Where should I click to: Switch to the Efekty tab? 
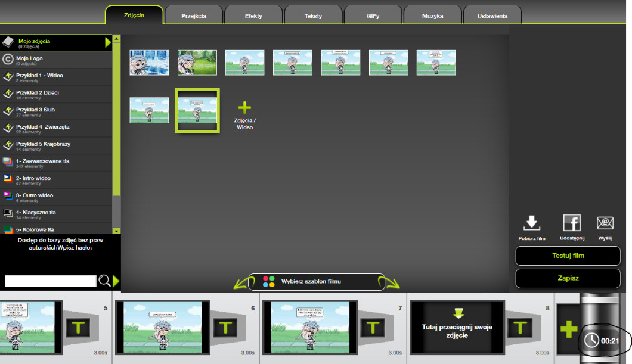(253, 16)
